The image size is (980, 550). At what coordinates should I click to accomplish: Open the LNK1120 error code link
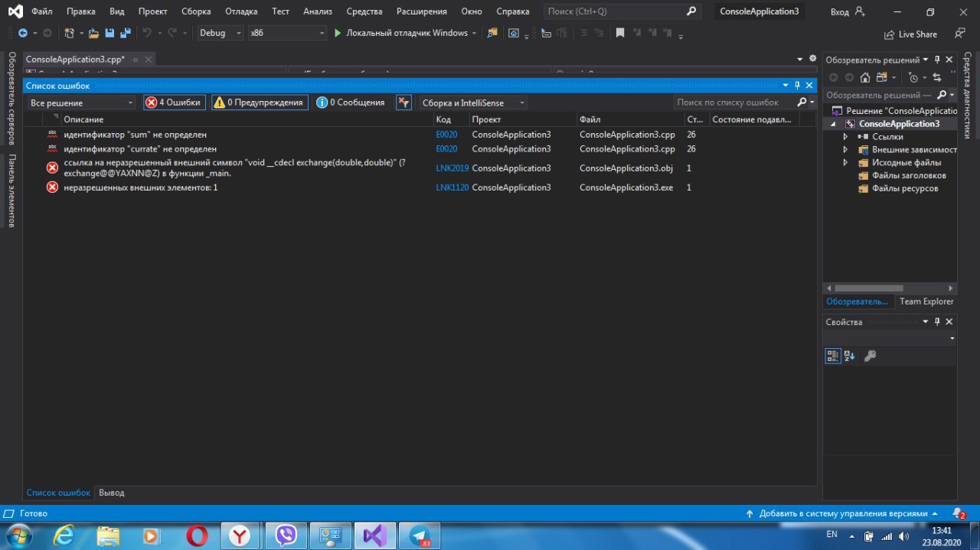pyautogui.click(x=452, y=187)
